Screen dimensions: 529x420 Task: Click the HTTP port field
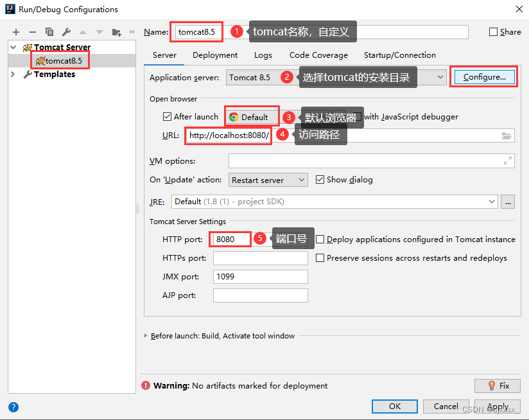[x=261, y=239]
